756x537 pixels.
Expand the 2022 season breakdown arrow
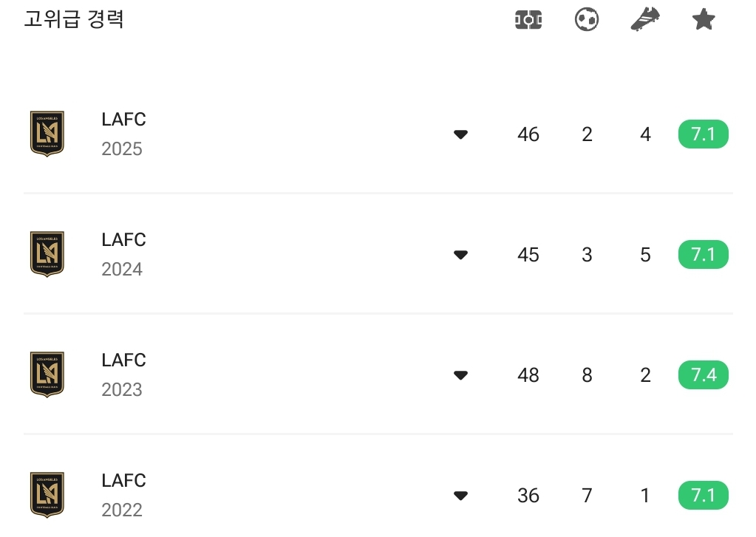click(460, 496)
